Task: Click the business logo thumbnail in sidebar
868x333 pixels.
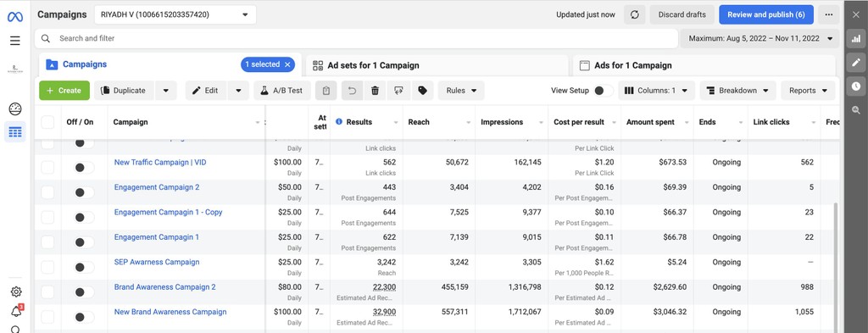Action: [x=15, y=69]
